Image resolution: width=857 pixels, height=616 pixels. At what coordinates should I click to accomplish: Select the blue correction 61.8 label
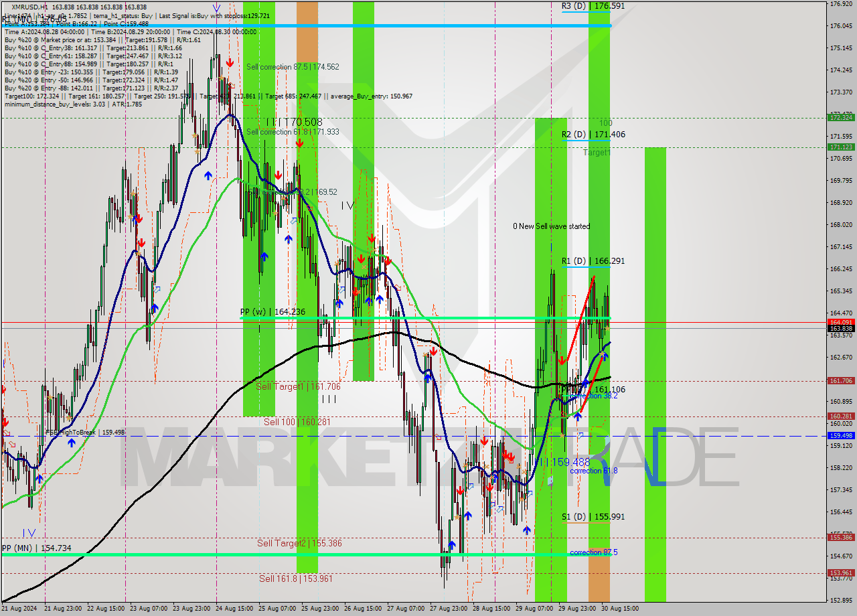click(x=594, y=471)
